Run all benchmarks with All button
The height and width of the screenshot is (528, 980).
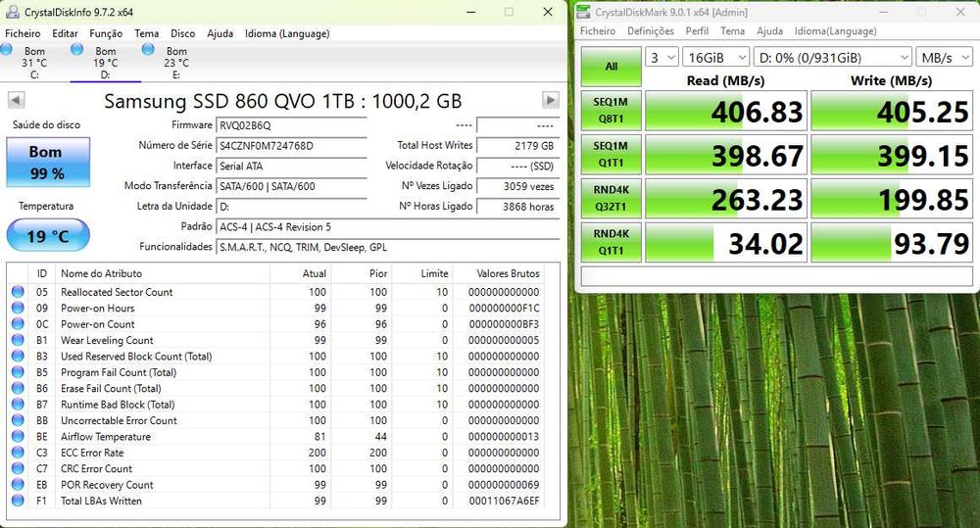(612, 67)
